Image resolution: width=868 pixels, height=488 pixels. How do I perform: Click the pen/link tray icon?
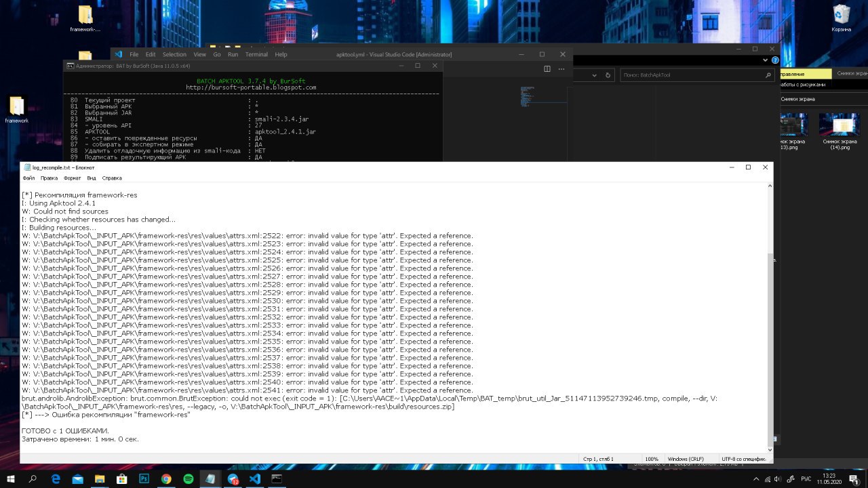[x=791, y=479]
